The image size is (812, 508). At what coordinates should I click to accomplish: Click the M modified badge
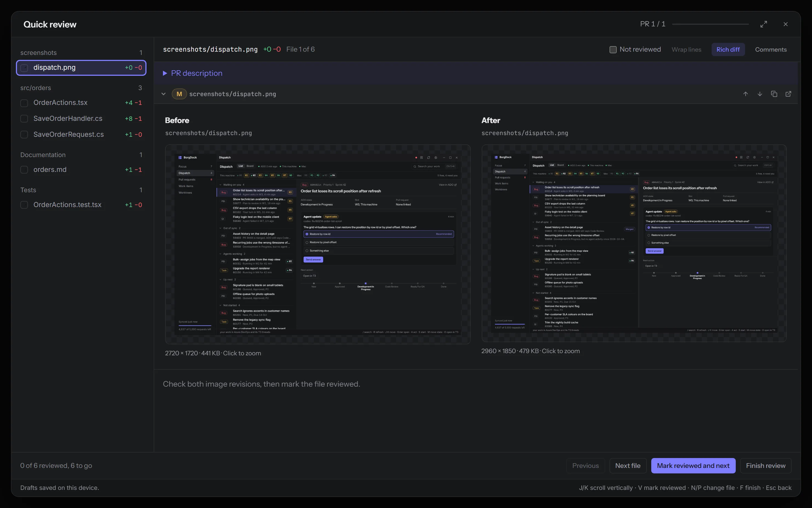click(179, 94)
